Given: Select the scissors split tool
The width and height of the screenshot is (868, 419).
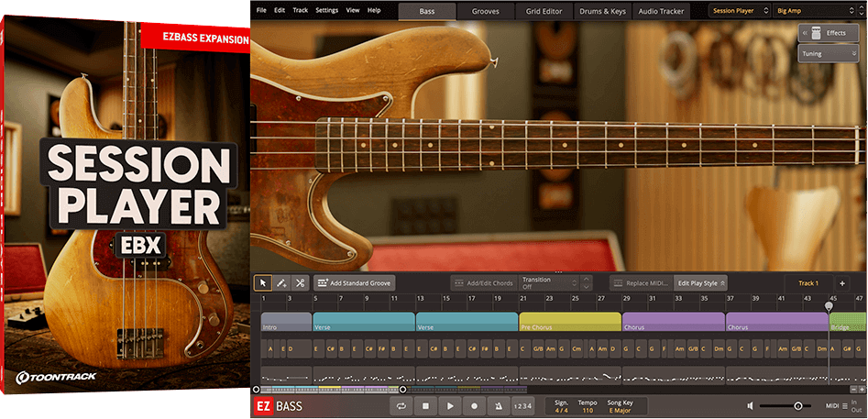Looking at the screenshot, I should [300, 283].
